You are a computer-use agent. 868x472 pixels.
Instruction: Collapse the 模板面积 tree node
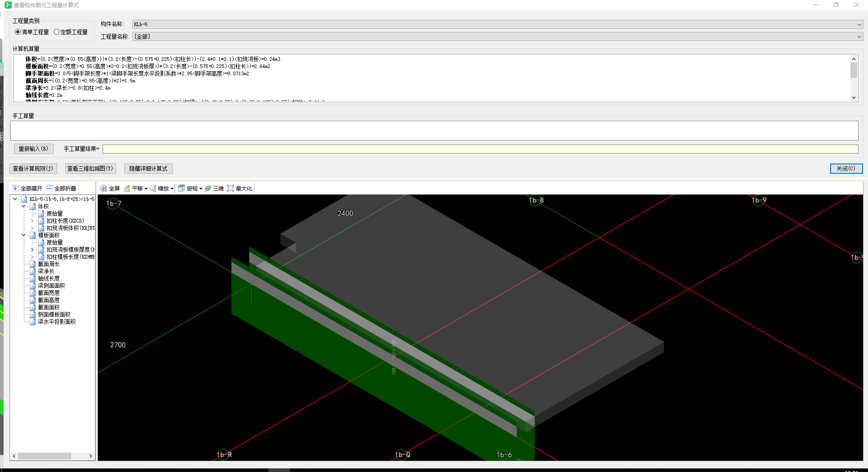pyautogui.click(x=24, y=235)
